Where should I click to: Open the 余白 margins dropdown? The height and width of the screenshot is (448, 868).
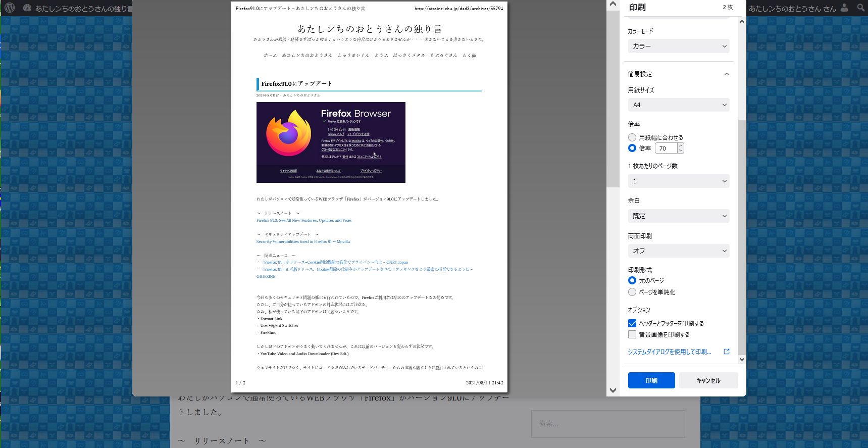679,216
